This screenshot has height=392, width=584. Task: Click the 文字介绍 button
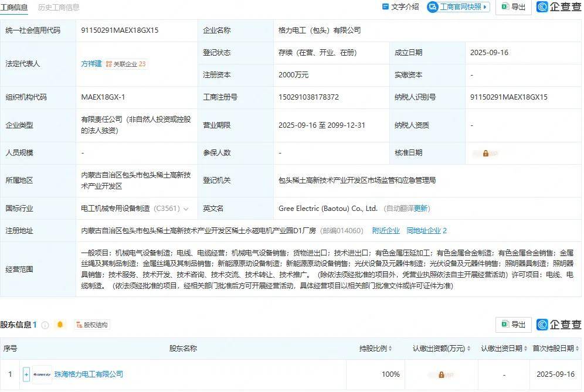point(400,6)
